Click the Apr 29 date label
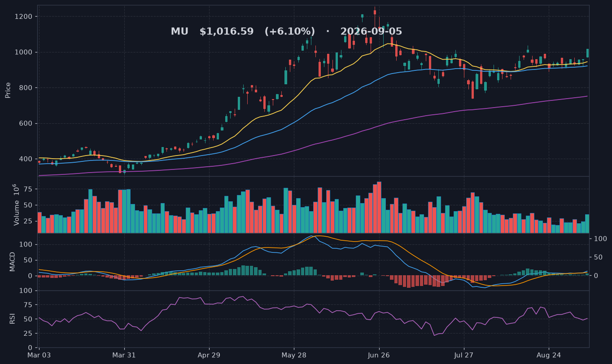Screen dimensions: 612x364 [209, 355]
